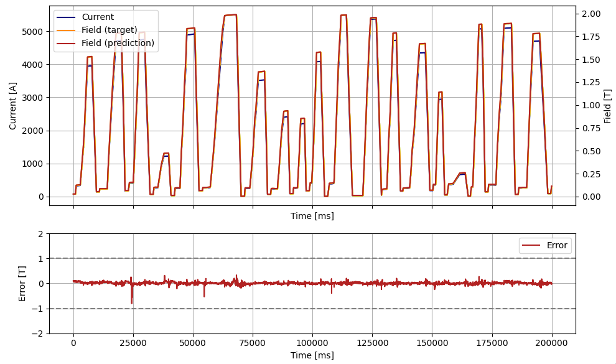Click the orange Field (target) legend swatch
Screen dimensions: 616x364
(67, 30)
